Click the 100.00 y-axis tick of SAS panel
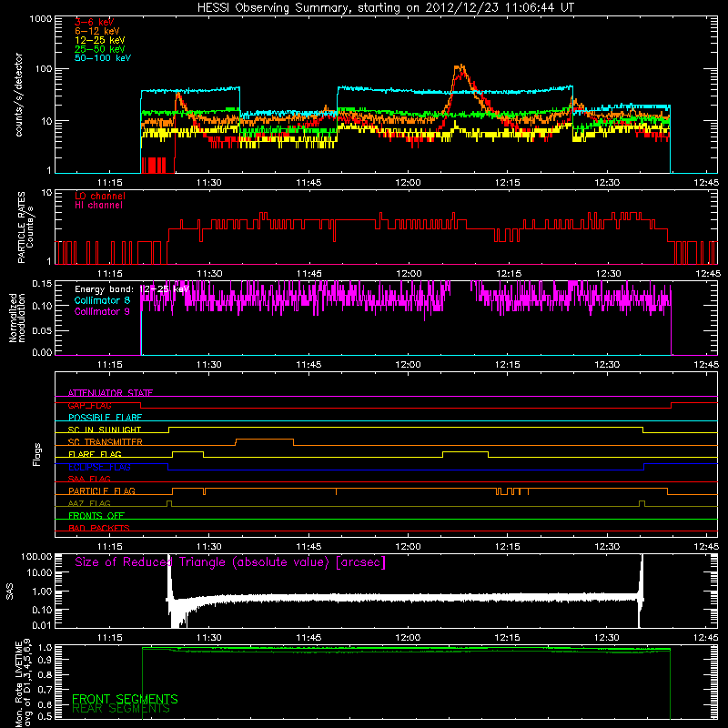 36,556
